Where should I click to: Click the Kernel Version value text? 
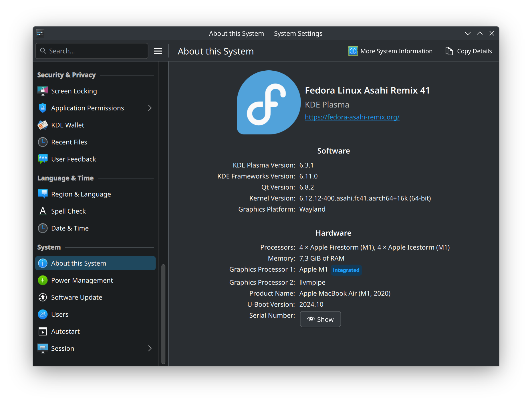point(365,198)
